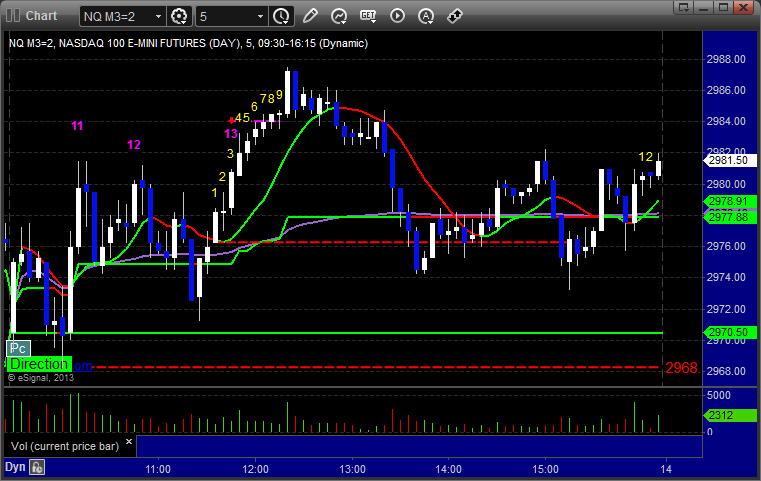761x481 pixels.
Task: Click the yellow 1 count label
Action: click(x=215, y=193)
